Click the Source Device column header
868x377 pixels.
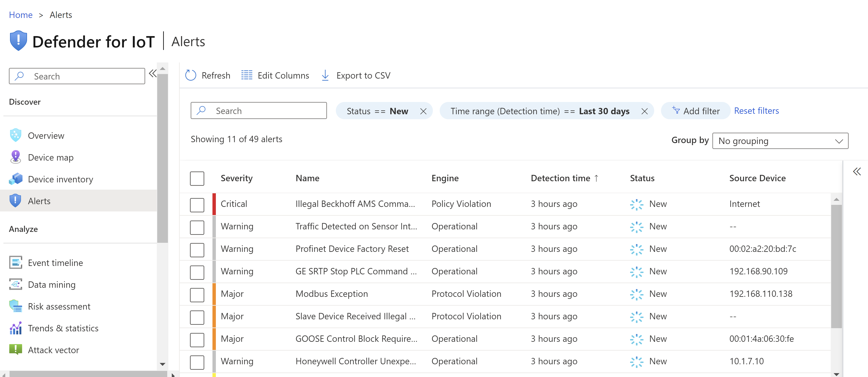coord(757,178)
